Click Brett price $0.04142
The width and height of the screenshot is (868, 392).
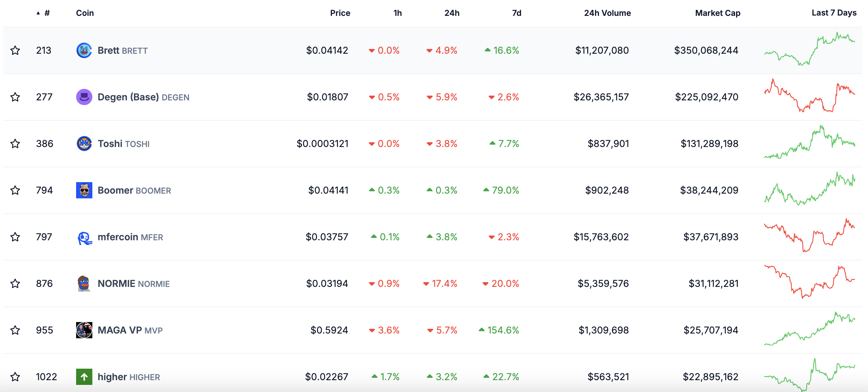coord(327,50)
